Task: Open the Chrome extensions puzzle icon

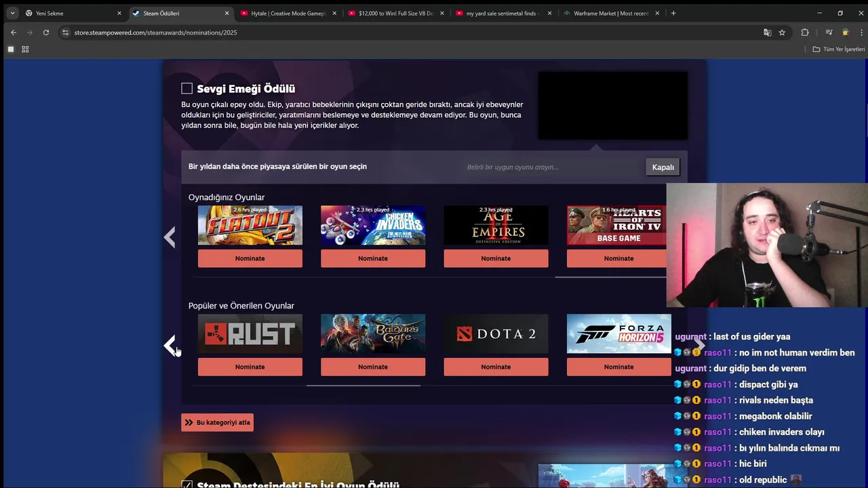Action: click(805, 32)
